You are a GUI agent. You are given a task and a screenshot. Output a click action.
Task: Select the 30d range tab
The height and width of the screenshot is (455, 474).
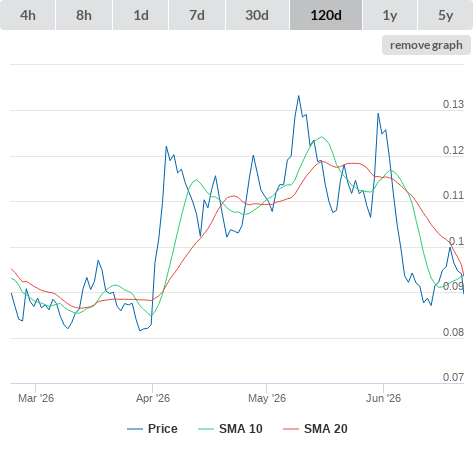(257, 15)
